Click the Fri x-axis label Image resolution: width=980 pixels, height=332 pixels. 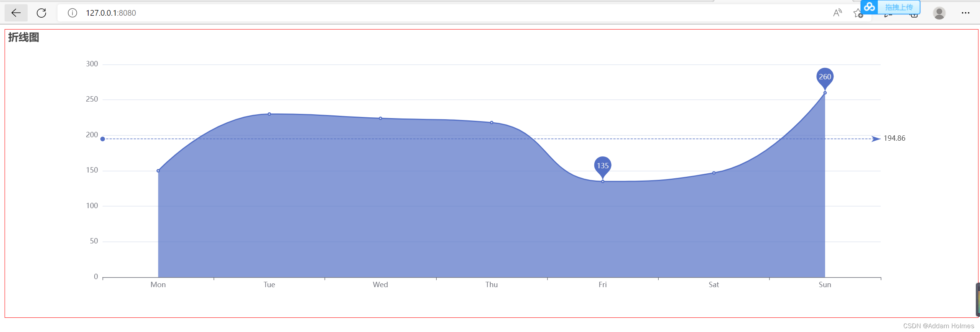[603, 284]
